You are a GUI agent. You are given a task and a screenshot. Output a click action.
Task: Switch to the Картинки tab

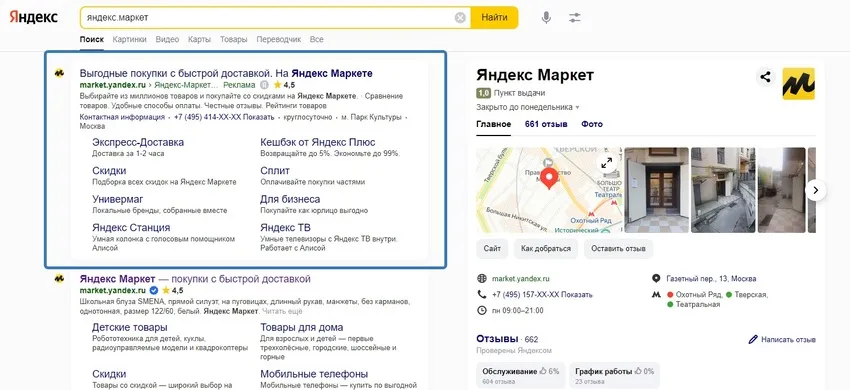(x=130, y=39)
